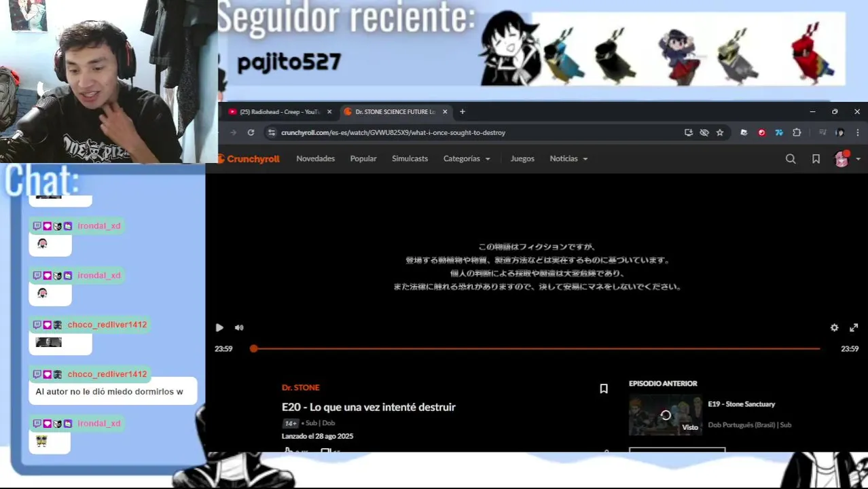
Task: Click the EPISODIO ANTERIOR heading
Action: pos(663,384)
